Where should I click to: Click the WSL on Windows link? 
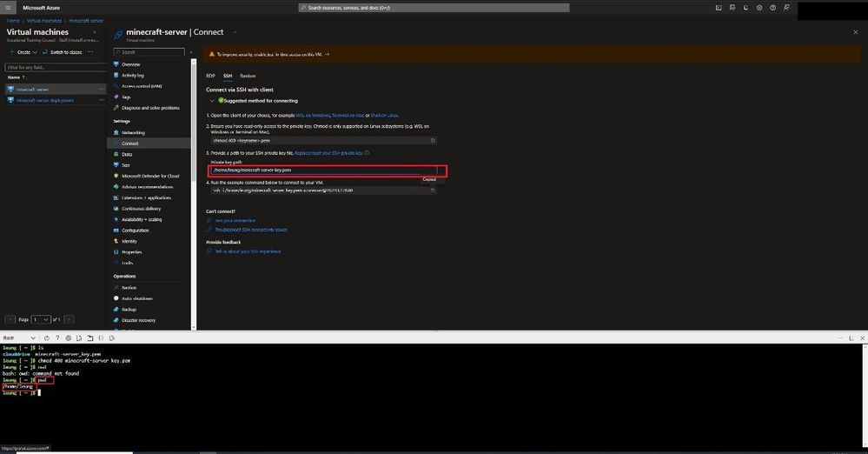pos(313,116)
